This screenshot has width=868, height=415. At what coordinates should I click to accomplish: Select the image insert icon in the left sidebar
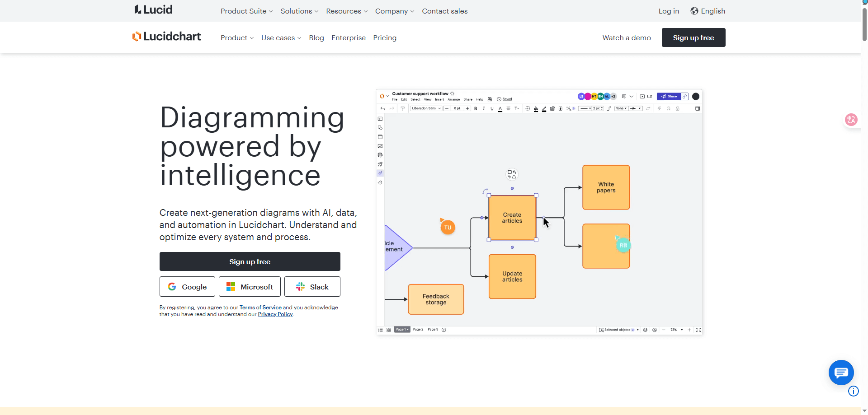coord(380,145)
